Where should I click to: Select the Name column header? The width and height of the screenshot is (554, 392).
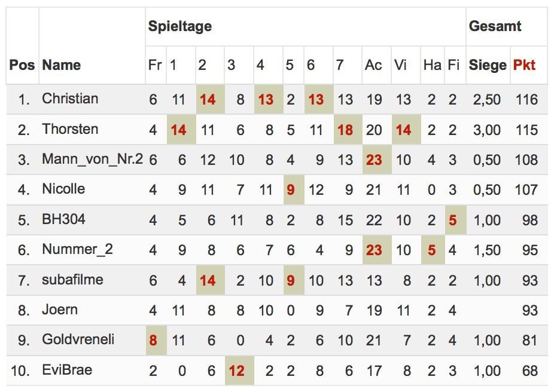(62, 65)
